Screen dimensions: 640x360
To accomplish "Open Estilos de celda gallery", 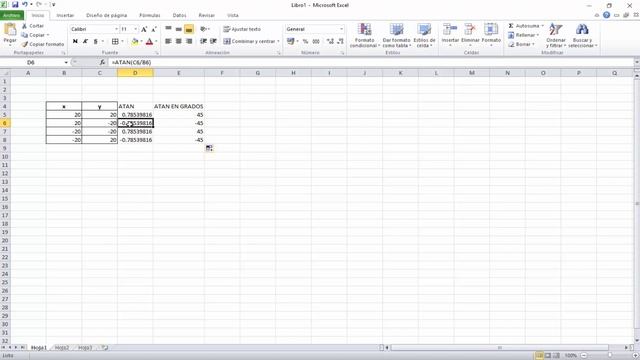I will point(424,36).
